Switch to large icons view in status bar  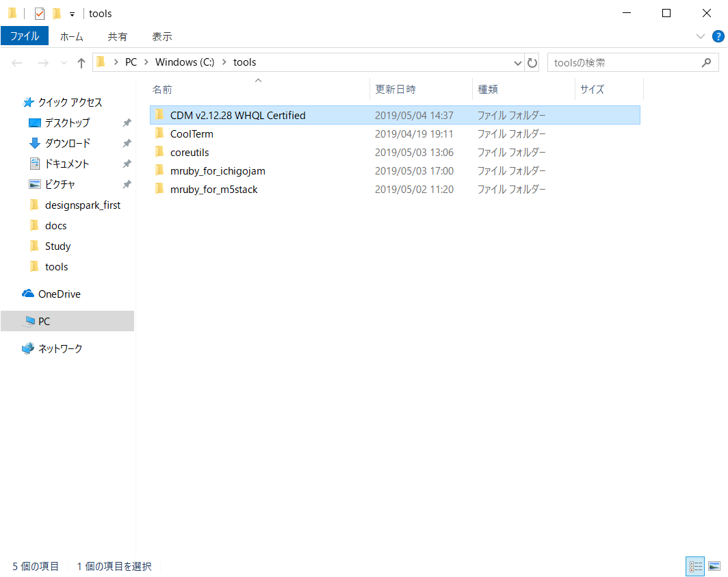[x=714, y=566]
